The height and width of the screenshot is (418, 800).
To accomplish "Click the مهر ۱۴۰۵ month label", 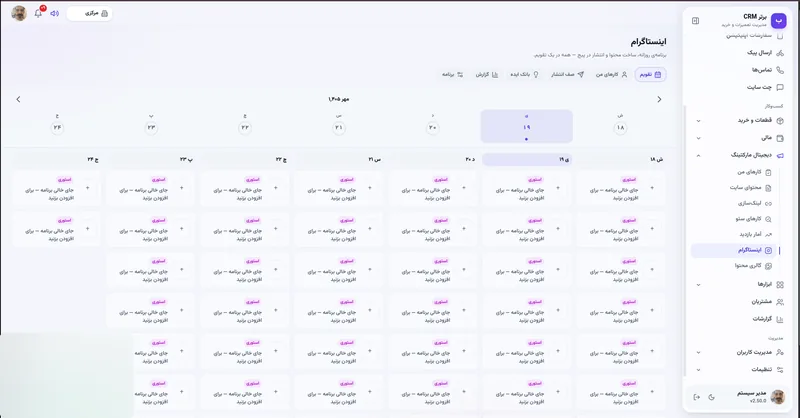I will [339, 99].
